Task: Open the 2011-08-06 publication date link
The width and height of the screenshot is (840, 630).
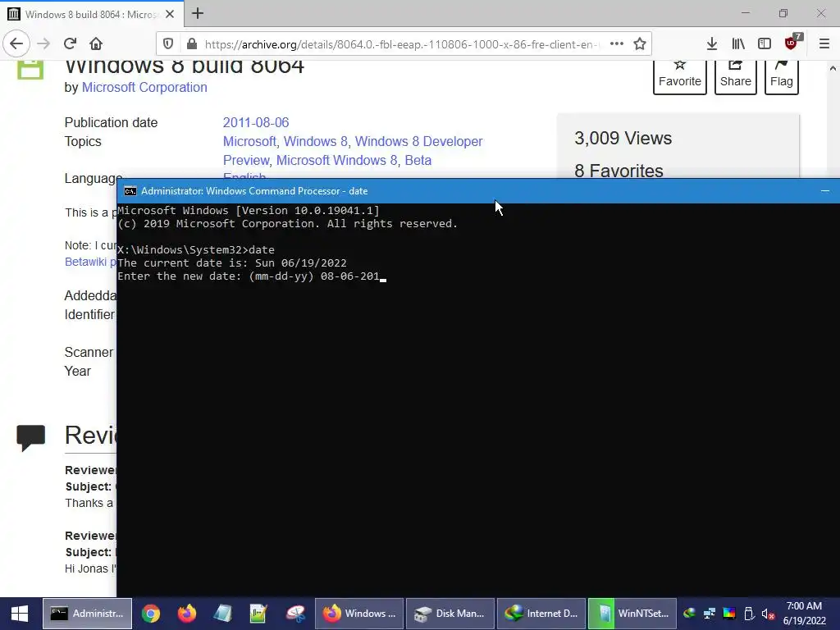Action: pyautogui.click(x=256, y=122)
